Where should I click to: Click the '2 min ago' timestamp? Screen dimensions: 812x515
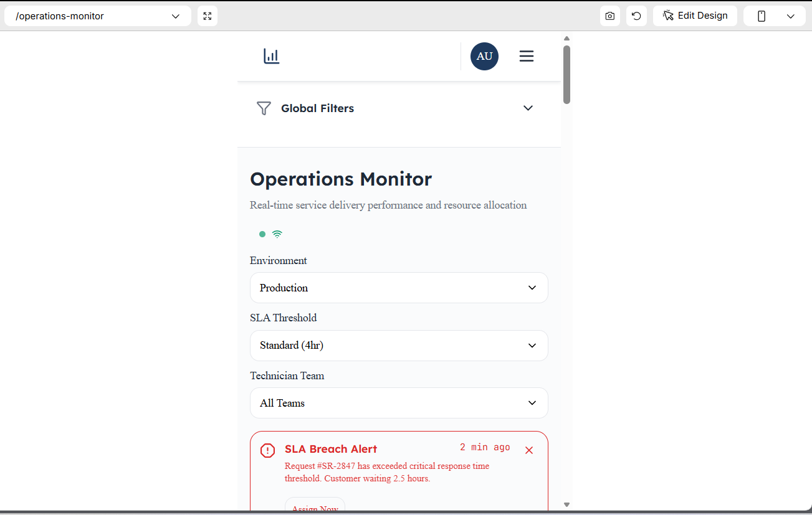(485, 447)
